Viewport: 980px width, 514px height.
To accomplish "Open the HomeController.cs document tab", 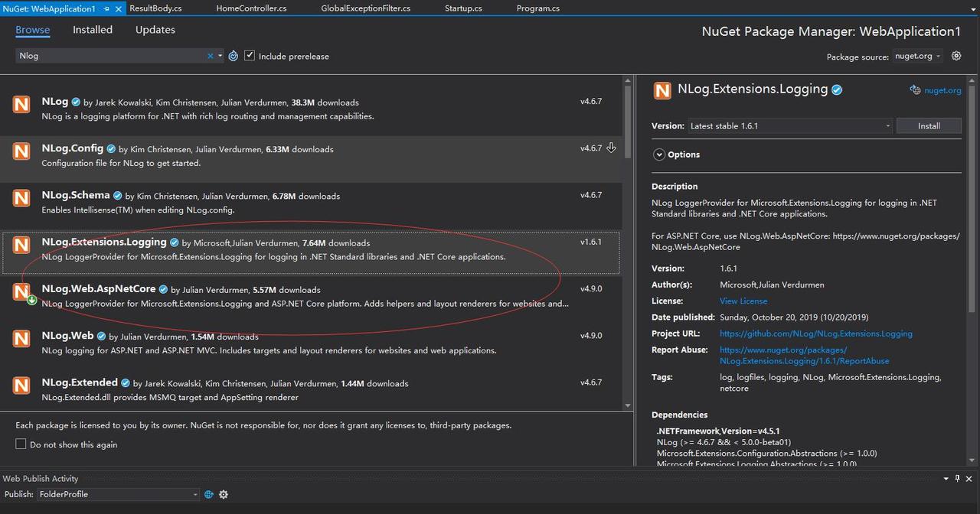I will point(251,8).
